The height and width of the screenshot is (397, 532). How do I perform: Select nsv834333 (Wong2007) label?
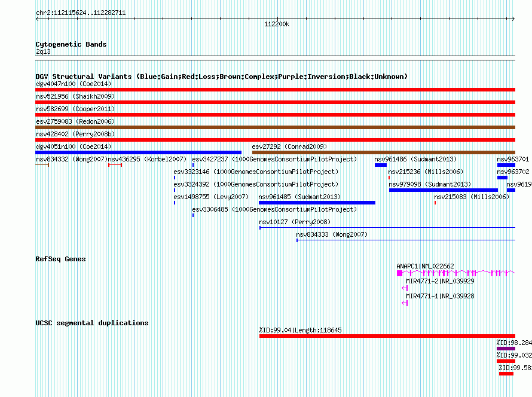[x=332, y=234]
